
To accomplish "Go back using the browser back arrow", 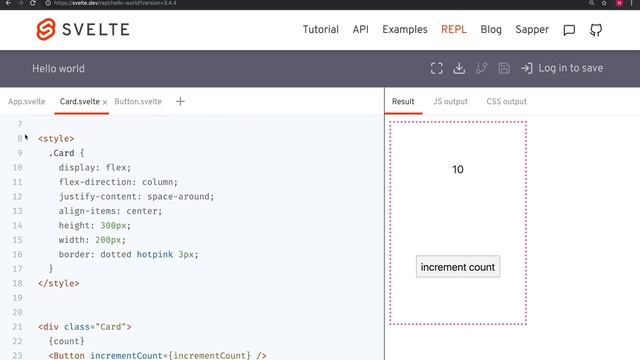I will [8, 3].
